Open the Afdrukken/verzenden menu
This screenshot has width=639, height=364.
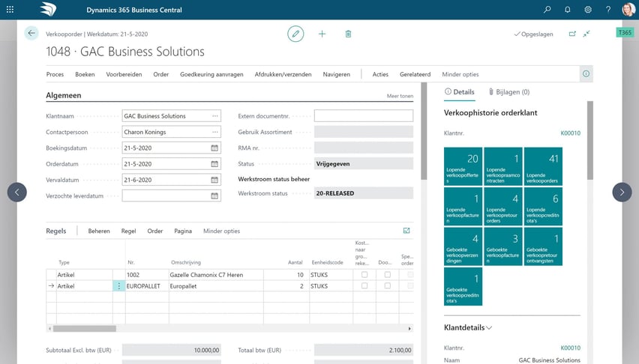pyautogui.click(x=283, y=74)
